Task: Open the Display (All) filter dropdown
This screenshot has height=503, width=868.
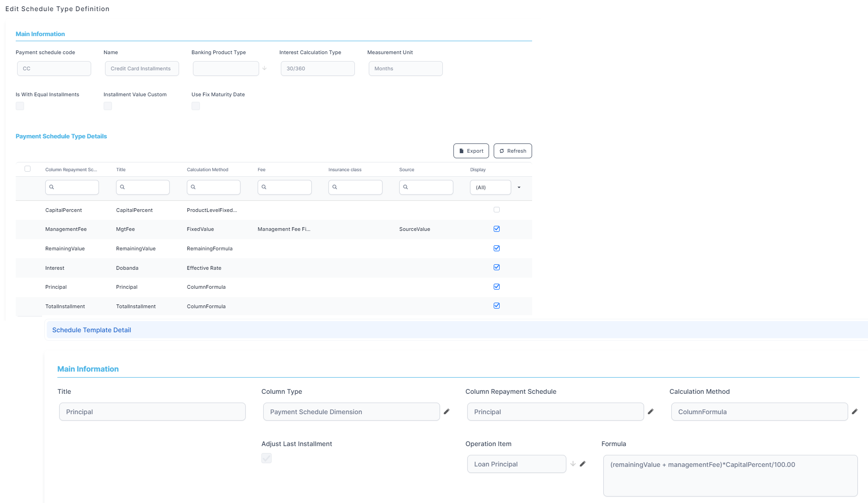Action: click(519, 187)
